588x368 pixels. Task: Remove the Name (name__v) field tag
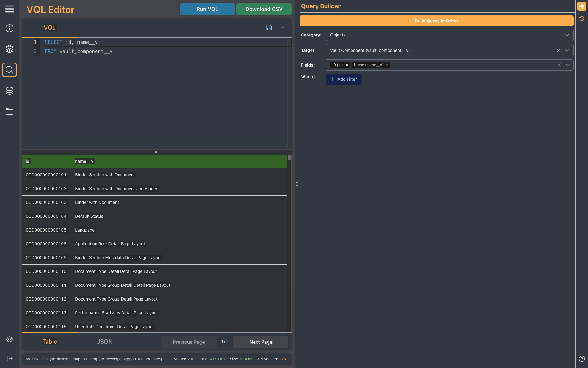(387, 65)
